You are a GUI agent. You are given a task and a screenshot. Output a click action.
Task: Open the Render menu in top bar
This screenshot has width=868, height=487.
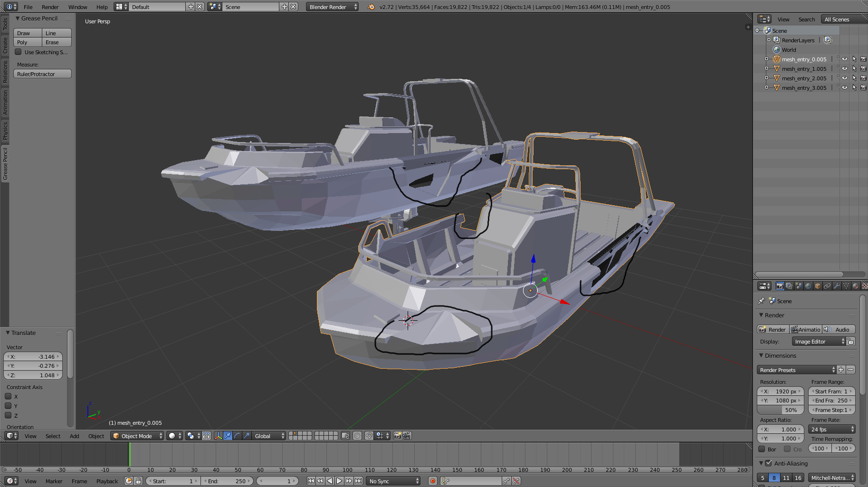tap(50, 7)
